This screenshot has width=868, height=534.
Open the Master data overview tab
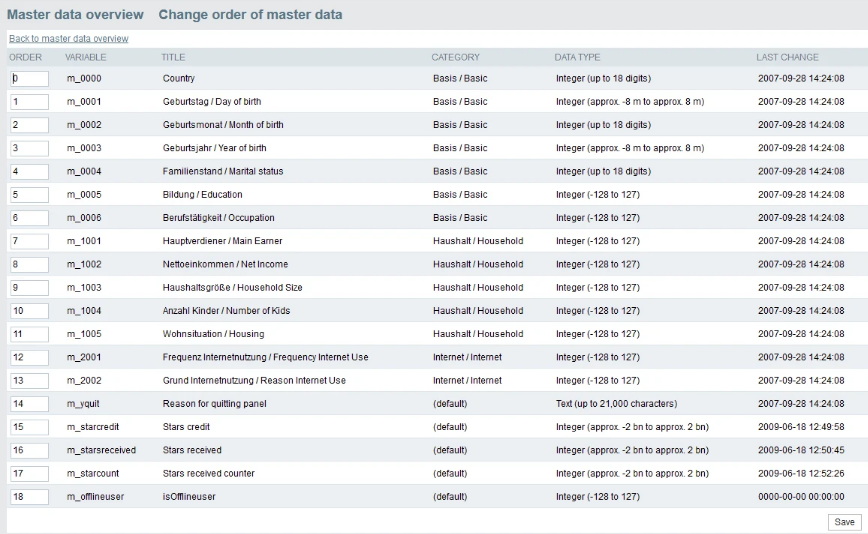pyautogui.click(x=75, y=14)
